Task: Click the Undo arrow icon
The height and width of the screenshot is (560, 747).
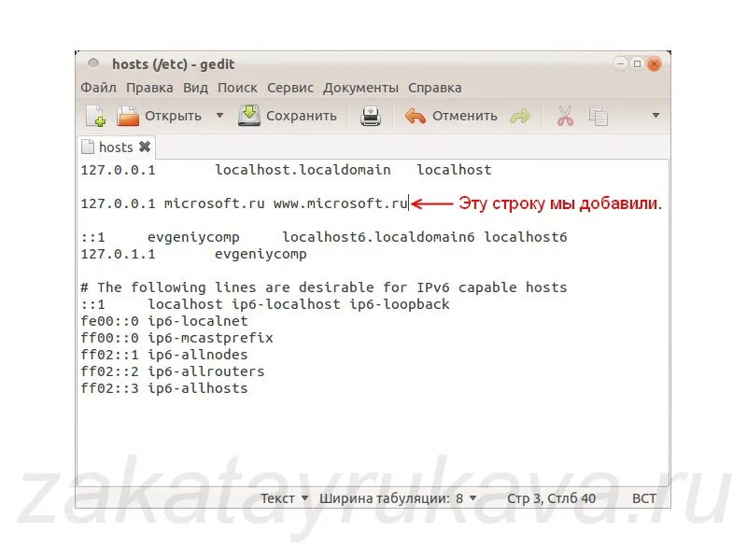Action: (415, 116)
